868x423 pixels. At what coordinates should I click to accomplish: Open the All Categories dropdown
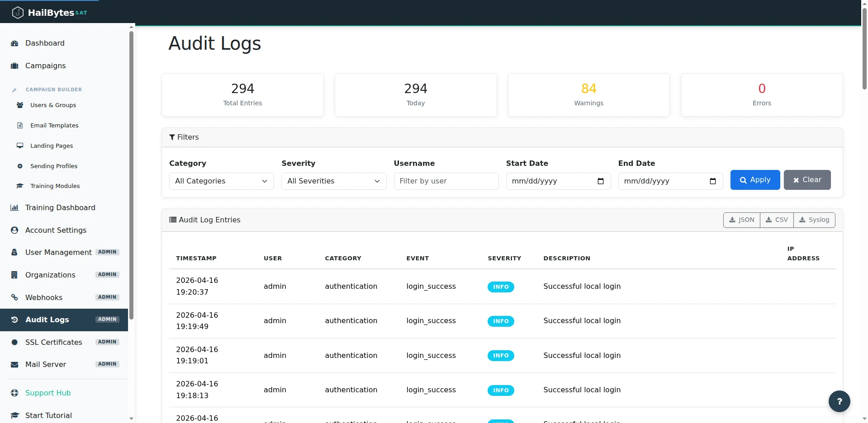(221, 181)
